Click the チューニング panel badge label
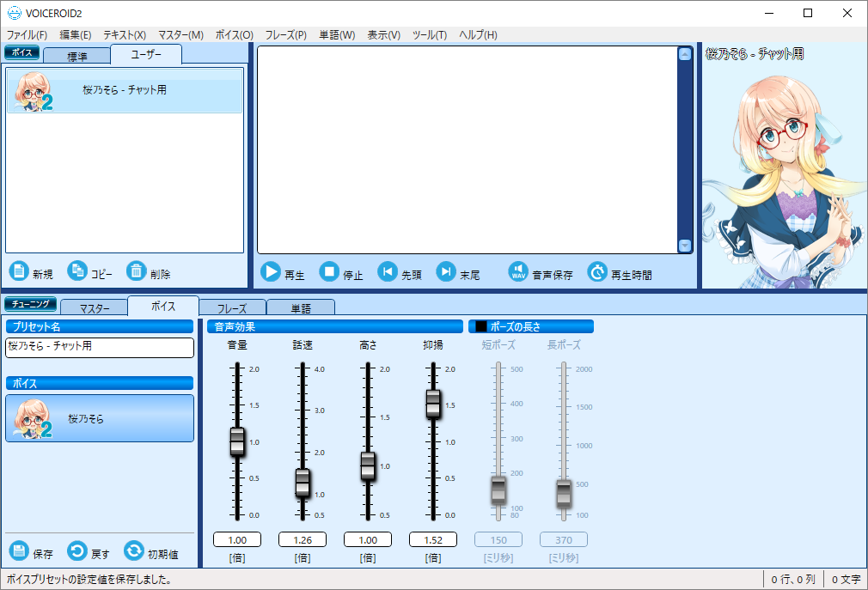This screenshot has width=868, height=590. pos(30,304)
